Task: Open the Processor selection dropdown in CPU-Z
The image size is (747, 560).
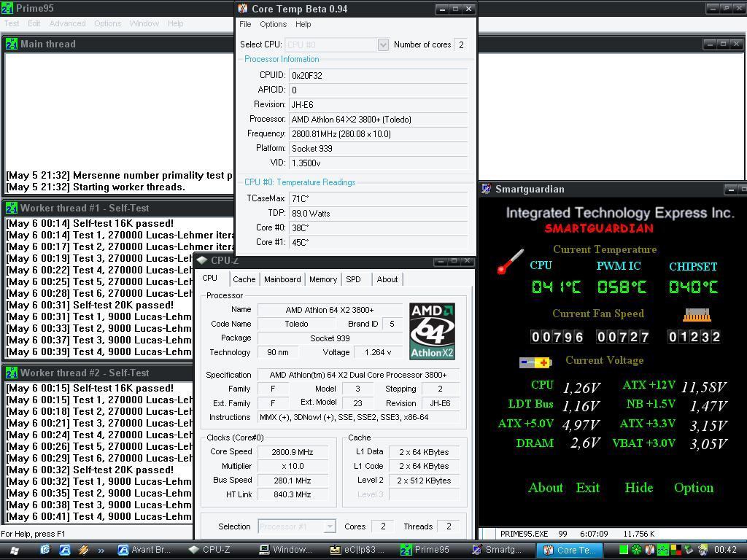Action: pyautogui.click(x=330, y=526)
